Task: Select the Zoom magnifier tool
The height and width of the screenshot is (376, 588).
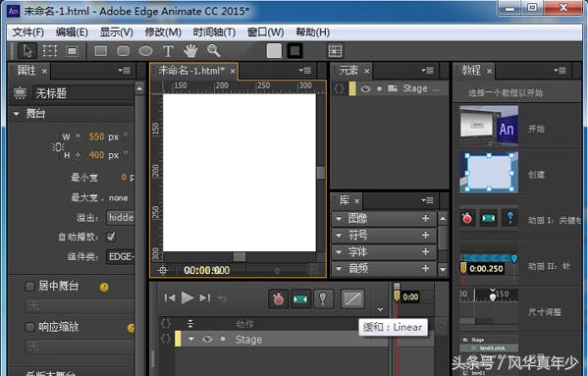Action: pyautogui.click(x=214, y=51)
